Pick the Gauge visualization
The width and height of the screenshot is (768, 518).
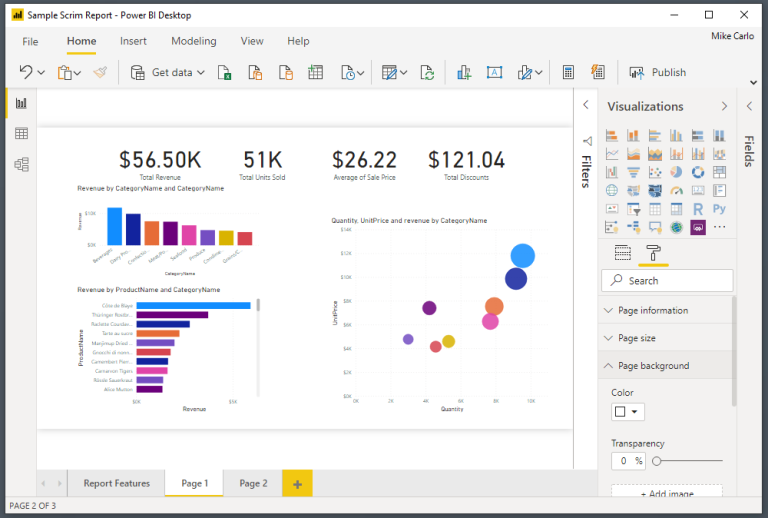coord(676,190)
